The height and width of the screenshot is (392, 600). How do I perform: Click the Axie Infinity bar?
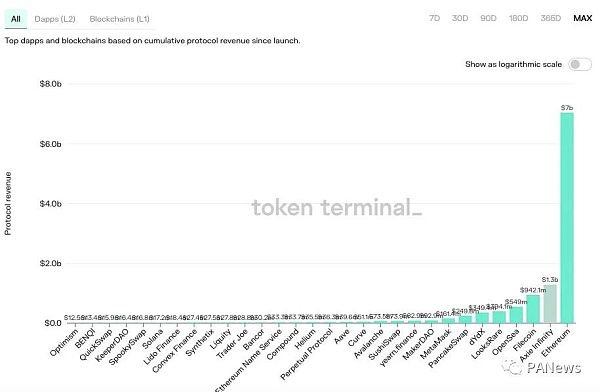(550, 304)
